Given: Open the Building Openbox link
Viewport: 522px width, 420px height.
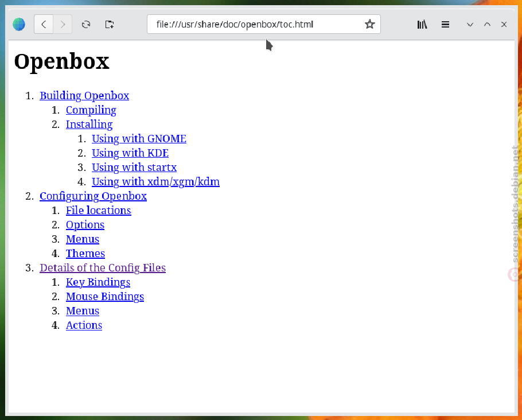Looking at the screenshot, I should pyautogui.click(x=84, y=96).
